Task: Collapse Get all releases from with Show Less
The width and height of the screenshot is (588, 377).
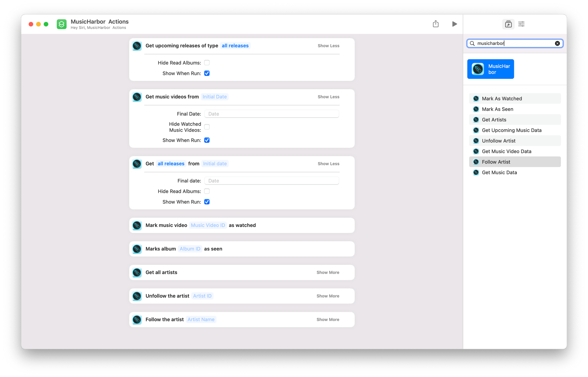Action: 328,164
